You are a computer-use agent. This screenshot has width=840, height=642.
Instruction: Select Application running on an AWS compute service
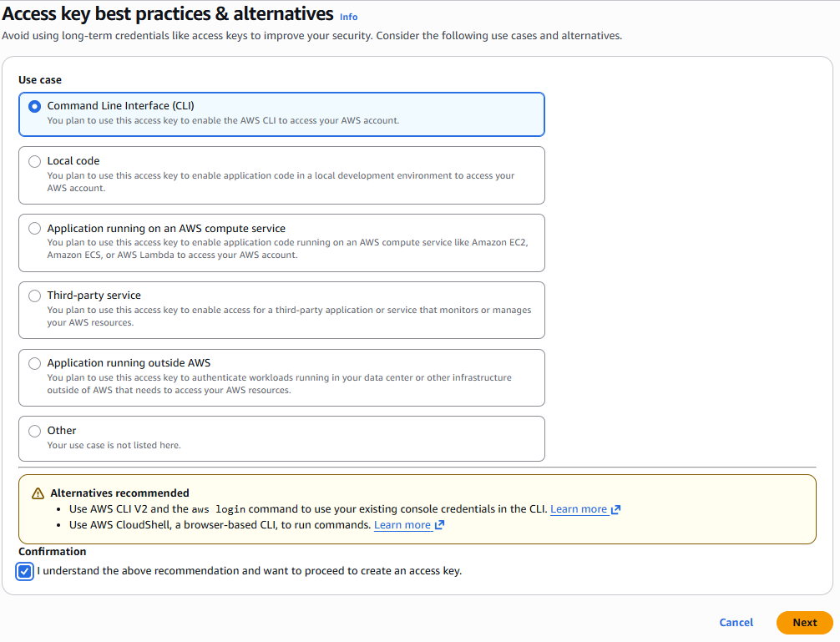click(34, 229)
